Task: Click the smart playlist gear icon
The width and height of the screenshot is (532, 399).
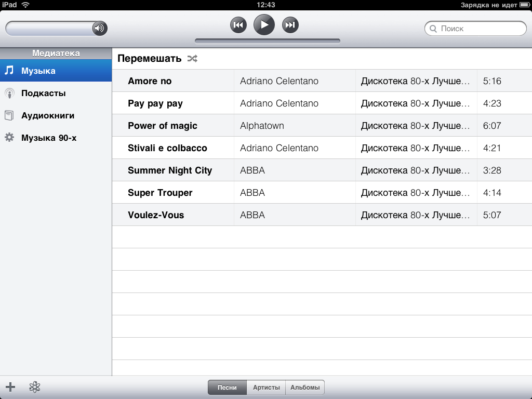Action: (9, 137)
